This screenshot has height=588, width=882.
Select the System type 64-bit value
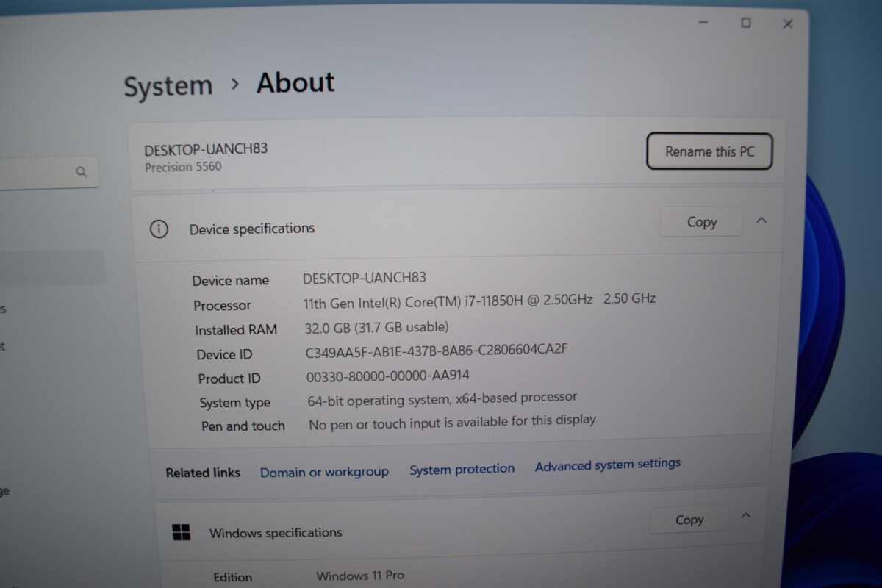click(x=442, y=399)
